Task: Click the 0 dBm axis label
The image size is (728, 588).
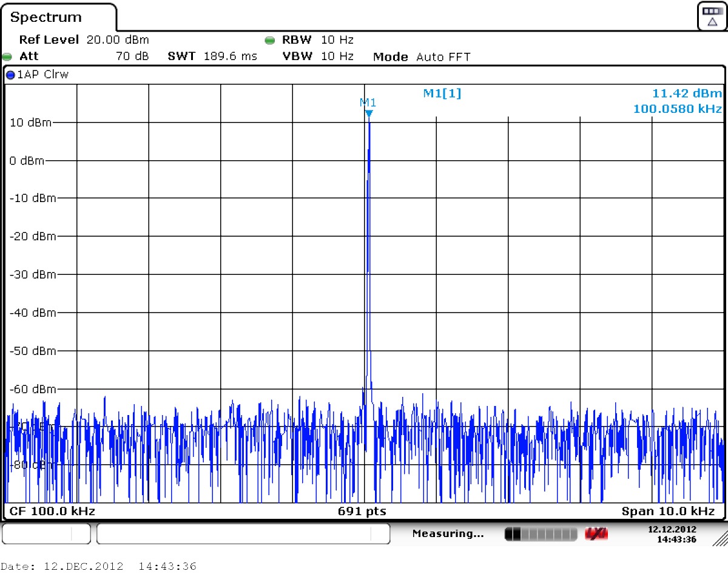Action: [27, 161]
